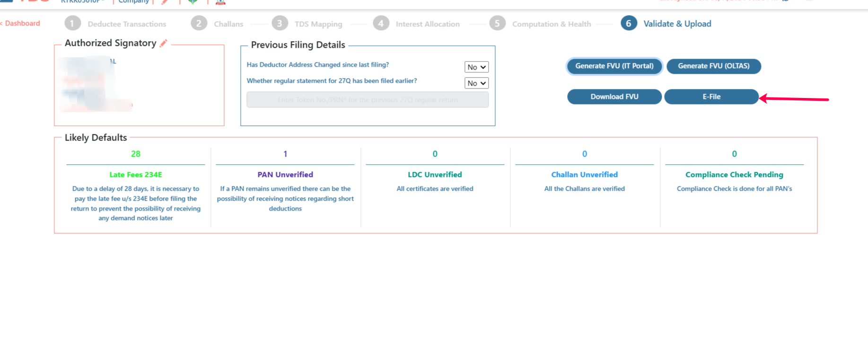
Task: Select the PAN Unverified heading
Action: 285,175
